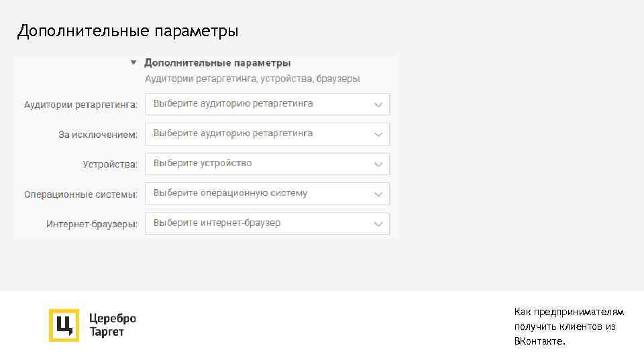Click the Устройства field label
Viewport: 644px width, 362px height.
pyautogui.click(x=110, y=164)
